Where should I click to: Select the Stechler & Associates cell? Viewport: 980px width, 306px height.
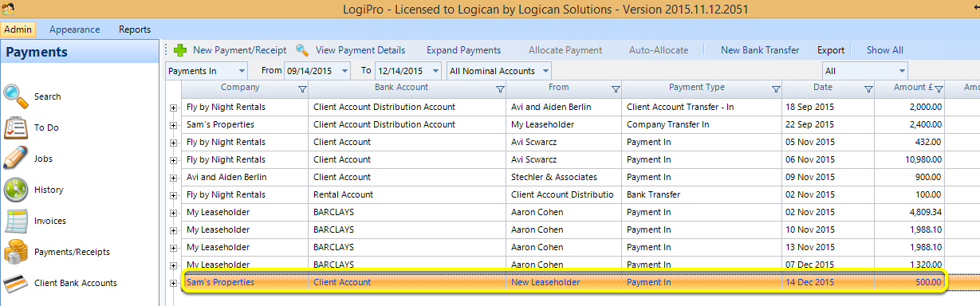[x=565, y=177]
